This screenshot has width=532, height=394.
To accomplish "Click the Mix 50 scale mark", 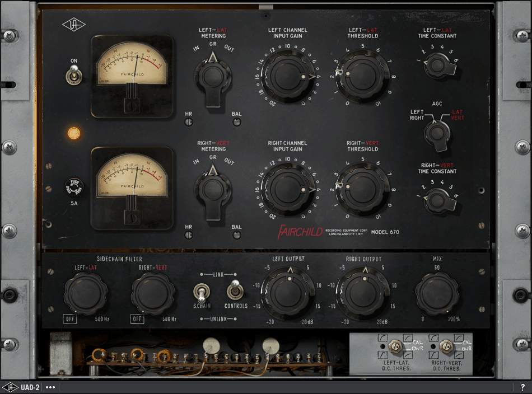I will tap(437, 268).
